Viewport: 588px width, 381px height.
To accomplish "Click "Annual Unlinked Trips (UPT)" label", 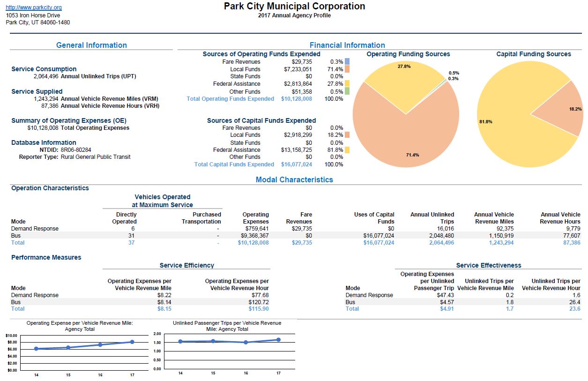I will [98, 76].
